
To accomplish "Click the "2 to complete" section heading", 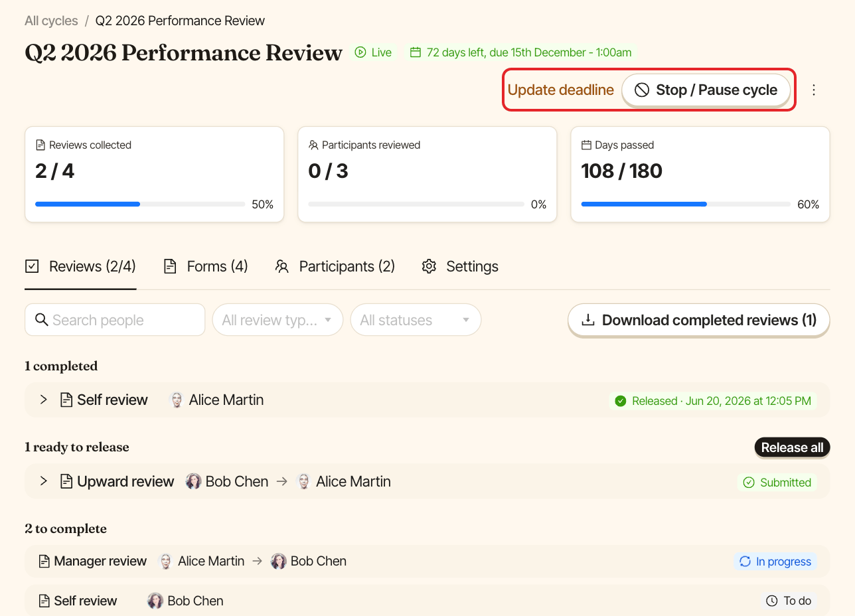I will pos(66,529).
